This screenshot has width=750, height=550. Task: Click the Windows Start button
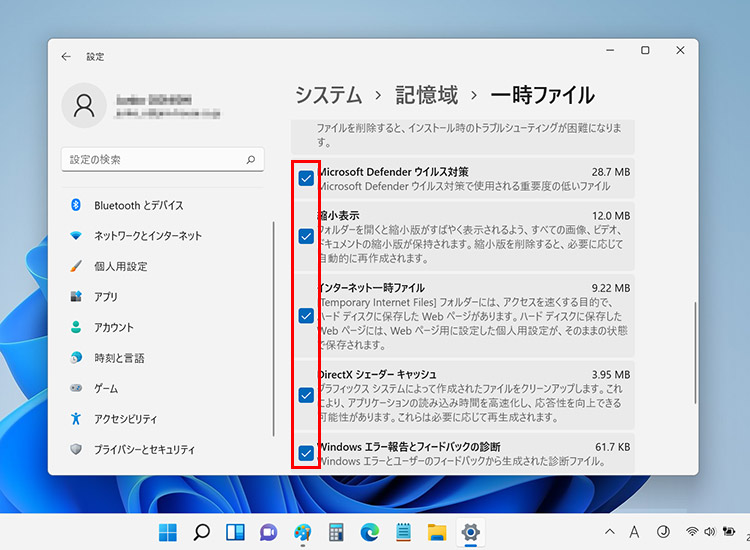tap(168, 532)
